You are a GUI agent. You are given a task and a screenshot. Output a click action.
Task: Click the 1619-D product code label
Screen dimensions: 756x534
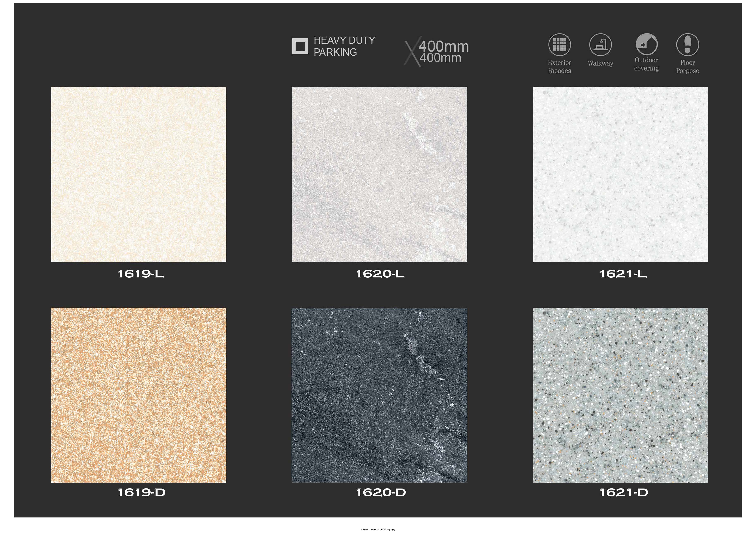tap(142, 492)
